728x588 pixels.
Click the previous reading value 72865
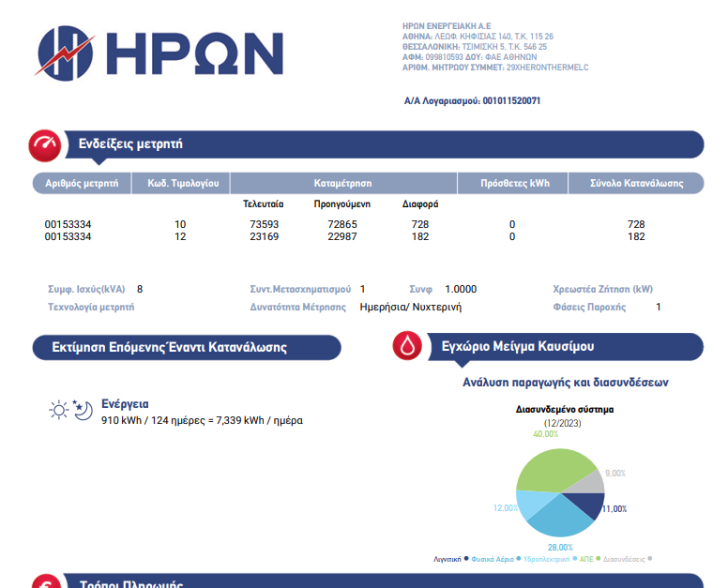click(x=342, y=225)
